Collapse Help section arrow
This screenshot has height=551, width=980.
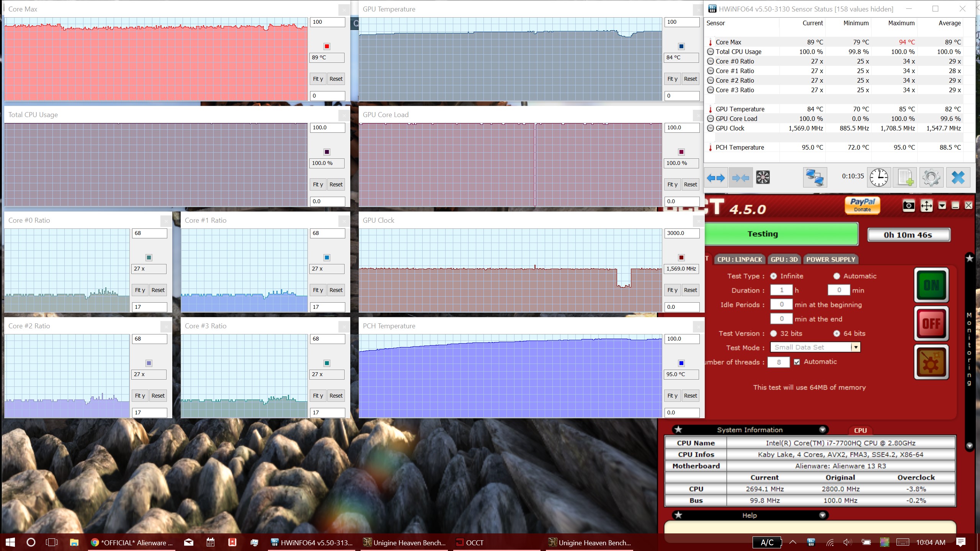(822, 515)
